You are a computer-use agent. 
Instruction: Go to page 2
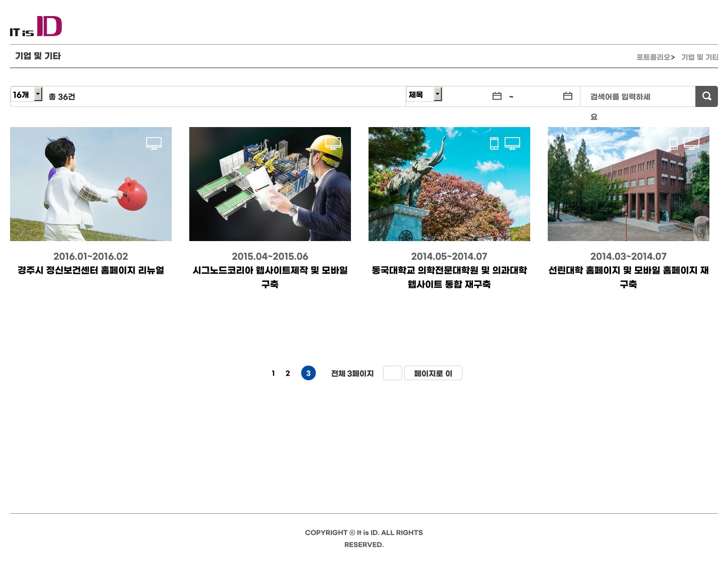tap(288, 373)
